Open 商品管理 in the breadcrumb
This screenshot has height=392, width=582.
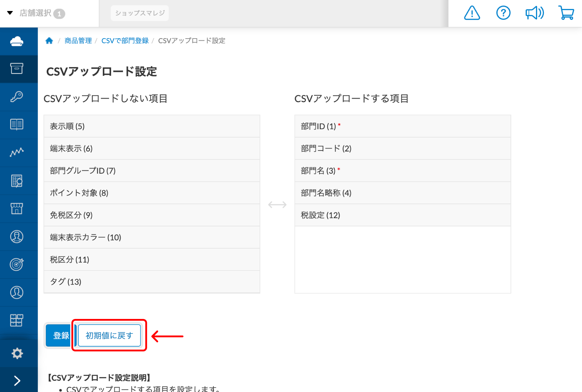(x=78, y=41)
